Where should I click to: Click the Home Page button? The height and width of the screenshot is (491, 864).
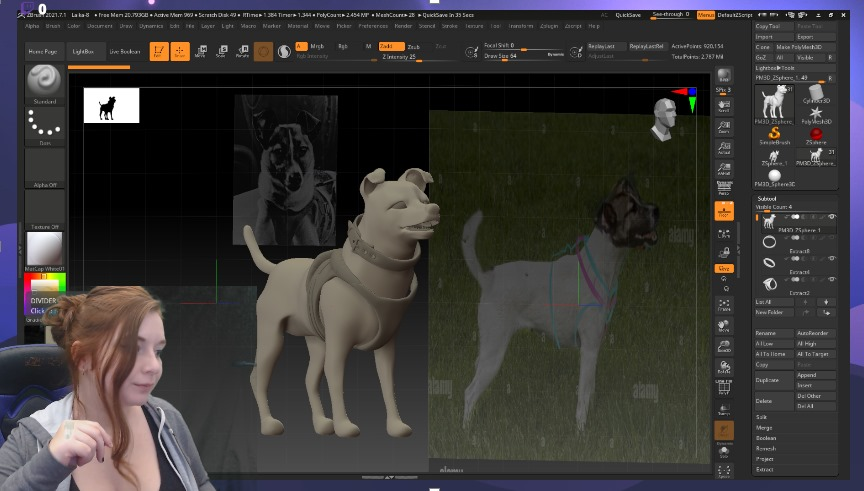43,51
